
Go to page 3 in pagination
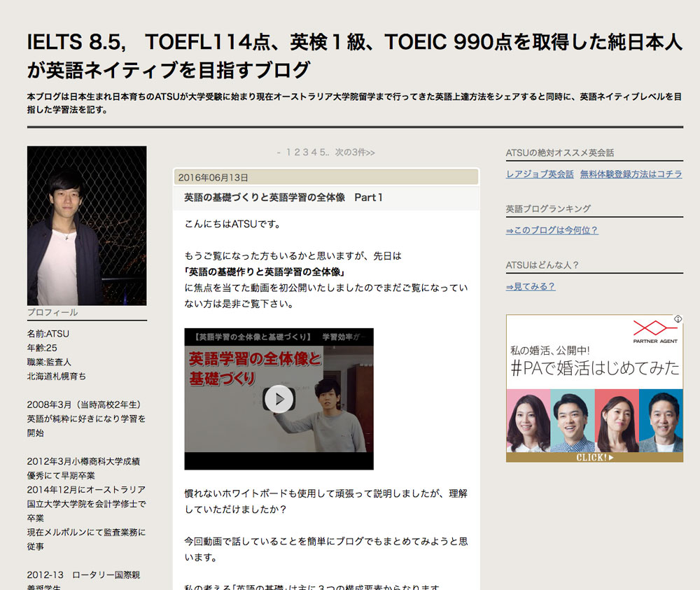(305, 153)
